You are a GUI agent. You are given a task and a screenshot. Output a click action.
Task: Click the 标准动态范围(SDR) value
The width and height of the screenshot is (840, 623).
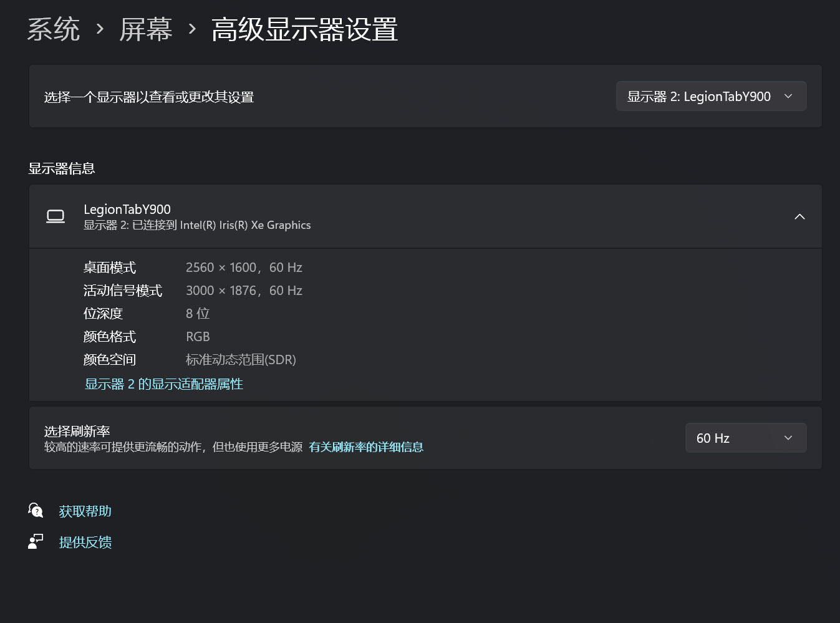tap(241, 360)
